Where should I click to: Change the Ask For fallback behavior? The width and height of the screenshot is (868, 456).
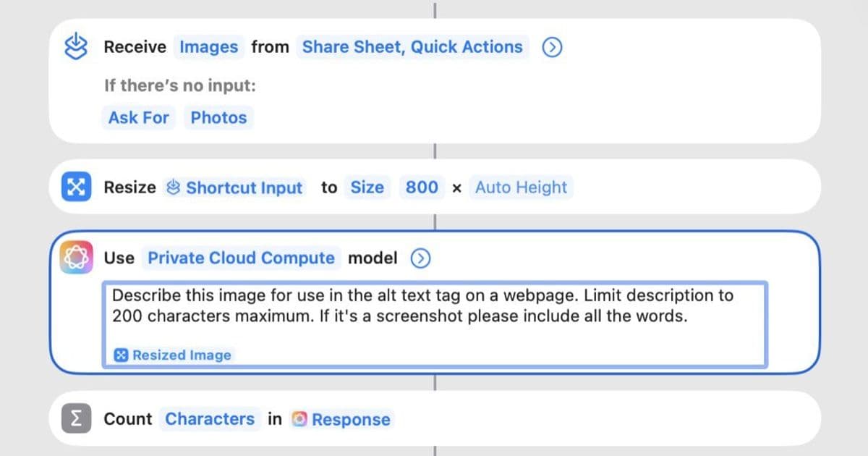click(138, 117)
